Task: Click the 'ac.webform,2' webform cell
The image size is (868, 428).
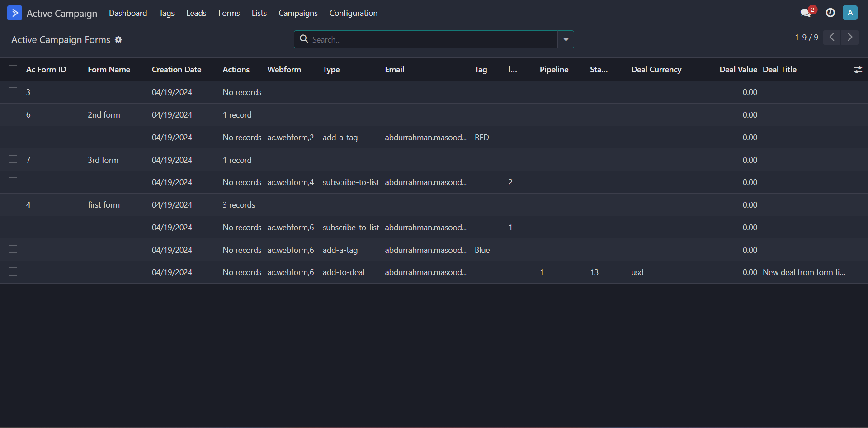Action: coord(290,138)
